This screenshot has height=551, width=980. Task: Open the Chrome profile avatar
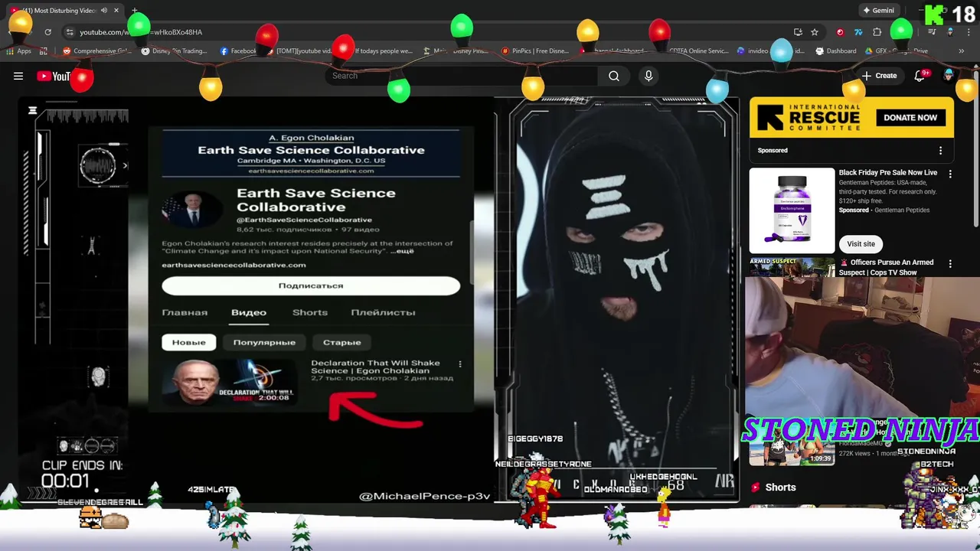click(x=950, y=32)
